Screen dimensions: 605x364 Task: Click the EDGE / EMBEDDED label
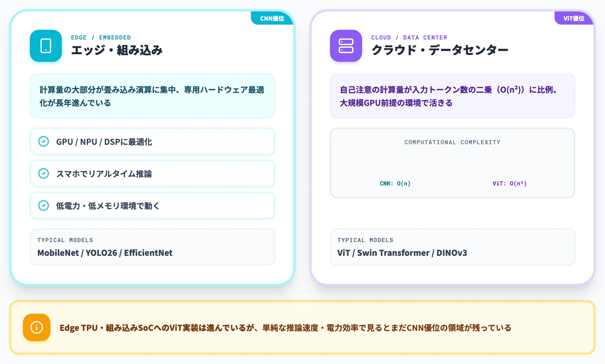(x=101, y=37)
